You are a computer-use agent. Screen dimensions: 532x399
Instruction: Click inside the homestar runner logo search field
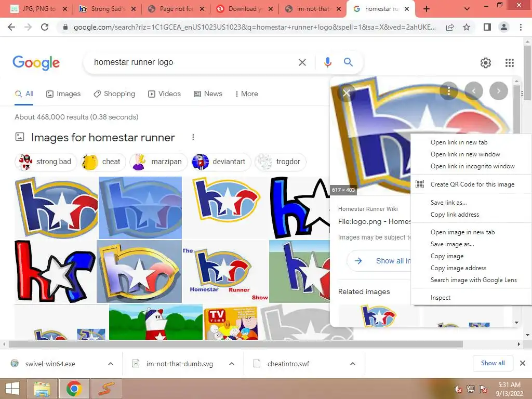coord(190,62)
